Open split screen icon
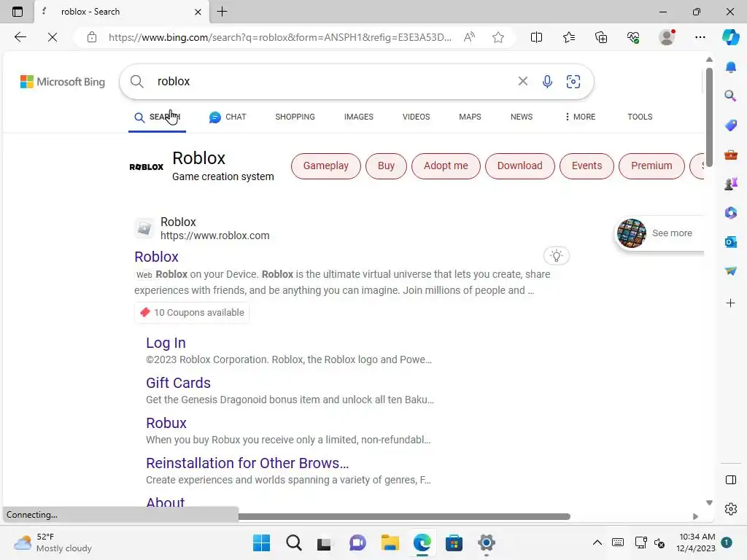Image resolution: width=747 pixels, height=560 pixels. pyautogui.click(x=536, y=37)
